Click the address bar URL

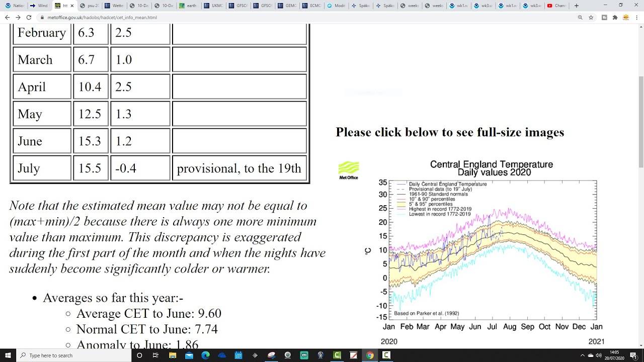click(x=102, y=17)
